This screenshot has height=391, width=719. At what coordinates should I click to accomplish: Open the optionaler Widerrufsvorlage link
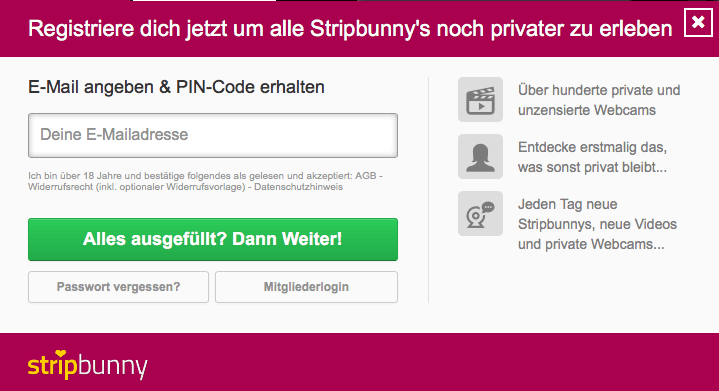(183, 187)
